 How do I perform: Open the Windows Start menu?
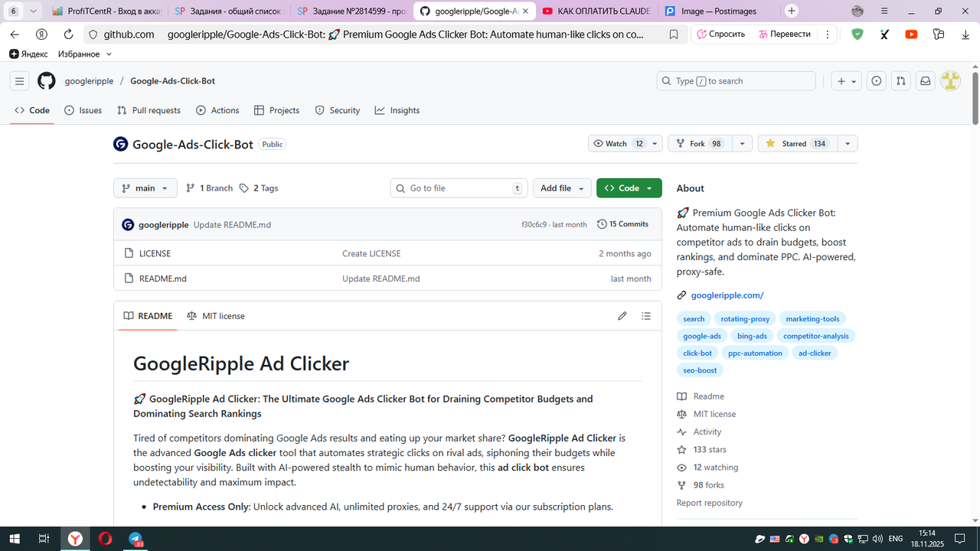click(15, 539)
